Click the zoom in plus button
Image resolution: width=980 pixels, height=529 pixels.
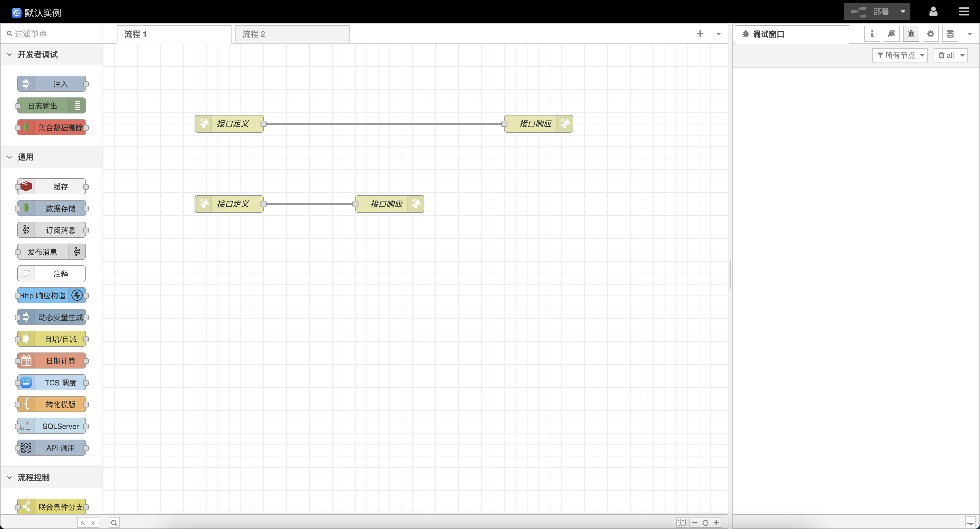pos(716,522)
